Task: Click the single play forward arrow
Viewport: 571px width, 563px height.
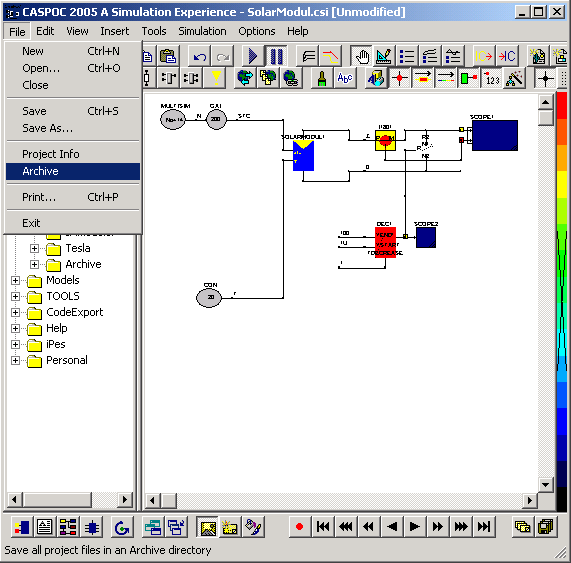Action: tap(414, 527)
